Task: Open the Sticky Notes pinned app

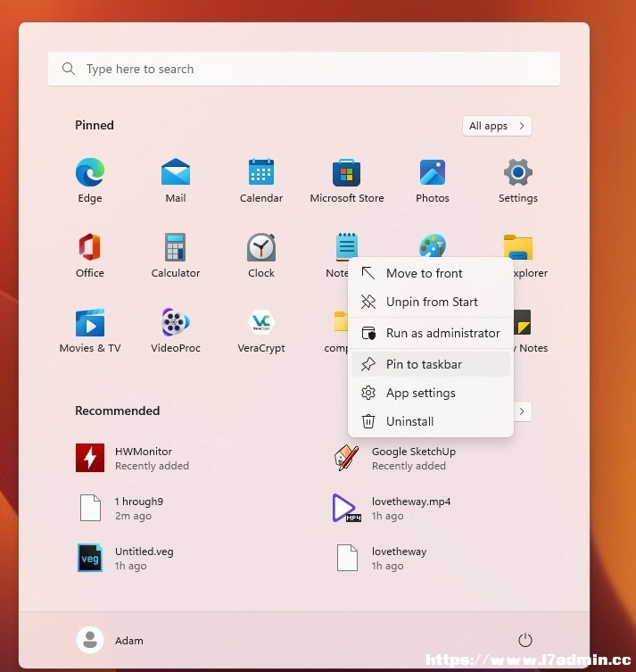Action: [524, 322]
